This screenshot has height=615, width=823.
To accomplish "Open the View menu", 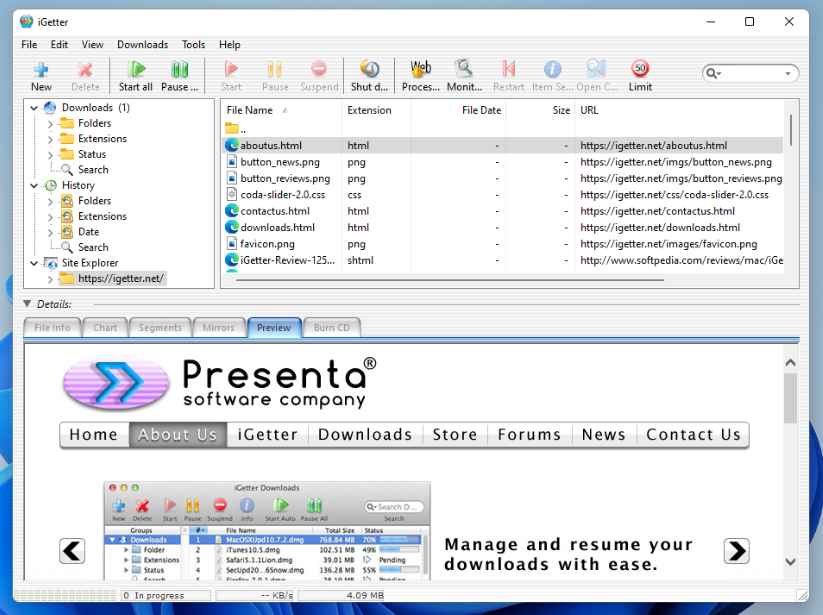I will (x=92, y=45).
